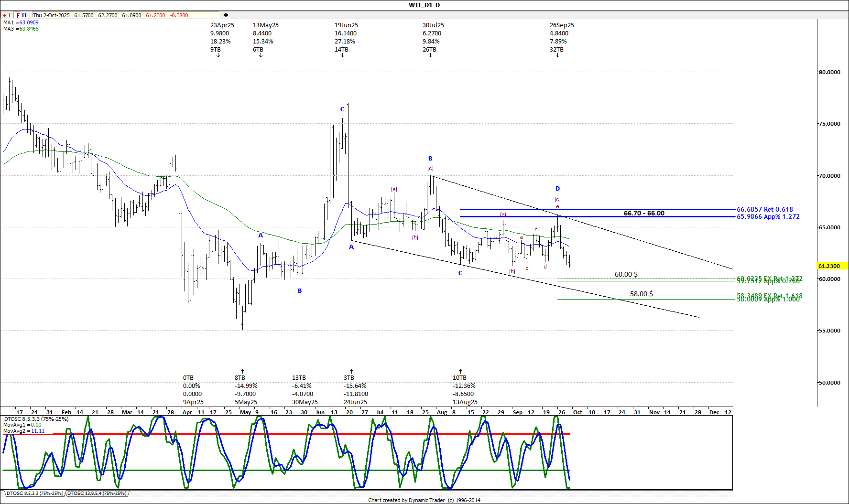The image size is (849, 504).
Task: Click the black plus crosshair icon
Action: (226, 15)
